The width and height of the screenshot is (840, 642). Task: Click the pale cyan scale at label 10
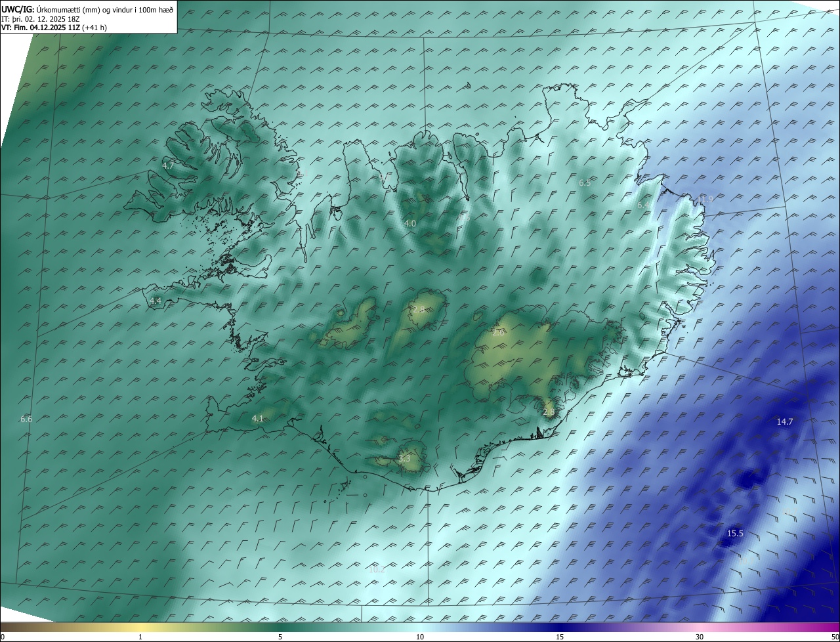pos(420,637)
